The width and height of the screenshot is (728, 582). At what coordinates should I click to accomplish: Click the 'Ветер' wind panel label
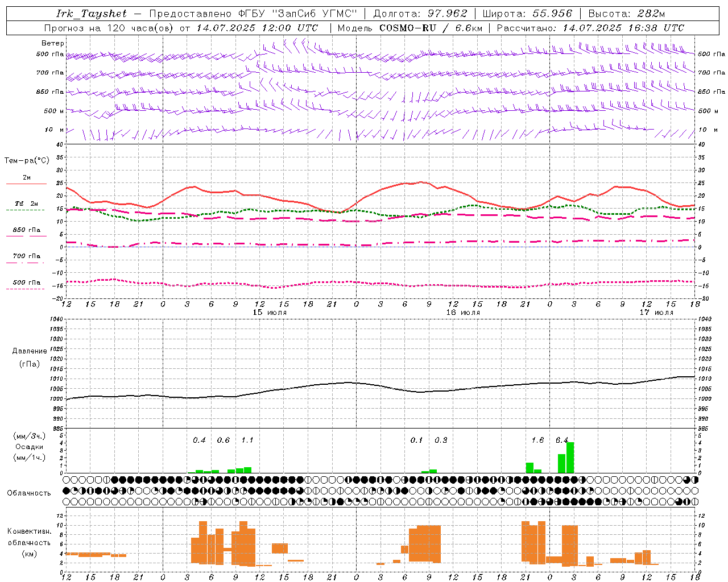(x=53, y=43)
